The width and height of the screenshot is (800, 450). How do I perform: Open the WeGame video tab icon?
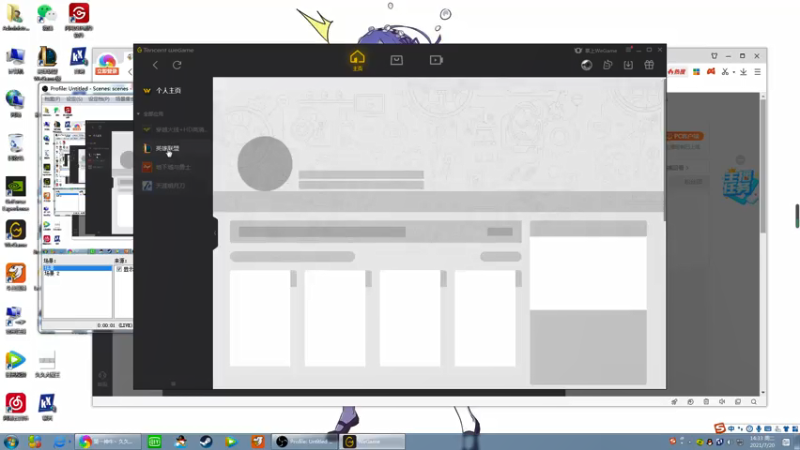436,60
